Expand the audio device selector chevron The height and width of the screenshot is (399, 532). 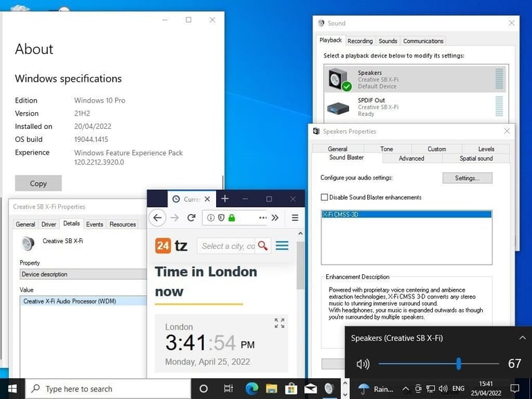pos(522,338)
